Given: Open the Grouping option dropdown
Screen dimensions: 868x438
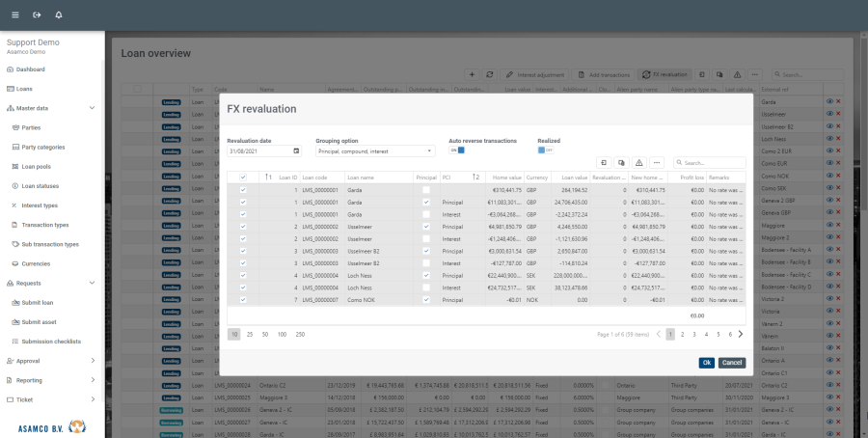Looking at the screenshot, I should tap(375, 151).
